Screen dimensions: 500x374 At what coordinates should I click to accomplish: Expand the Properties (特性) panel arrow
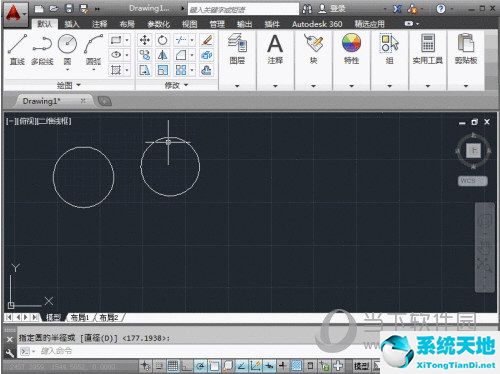(351, 86)
